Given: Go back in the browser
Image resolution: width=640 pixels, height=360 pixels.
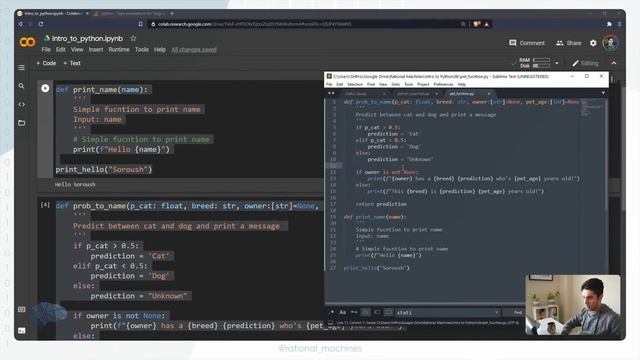Looking at the screenshot, I should (x=20, y=24).
